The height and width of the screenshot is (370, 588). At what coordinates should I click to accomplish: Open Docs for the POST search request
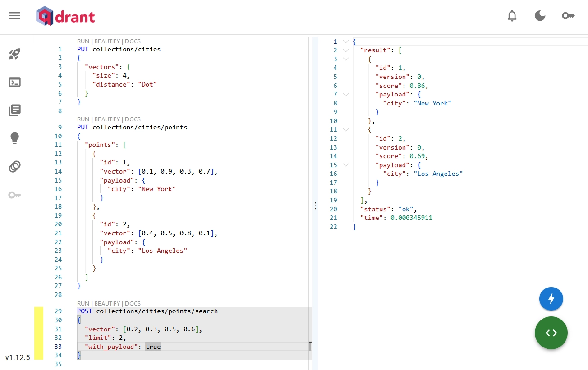[x=133, y=304]
